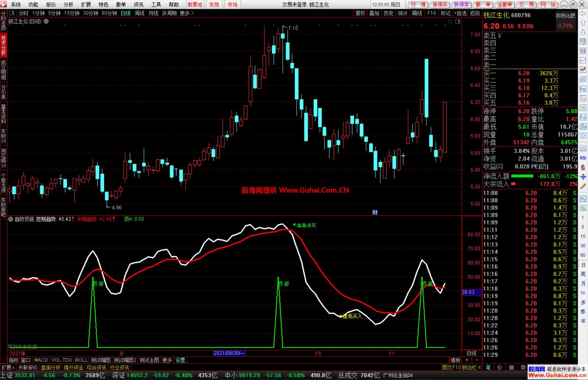
Task: Click the 财 marker on the chart
Action: click(375, 212)
